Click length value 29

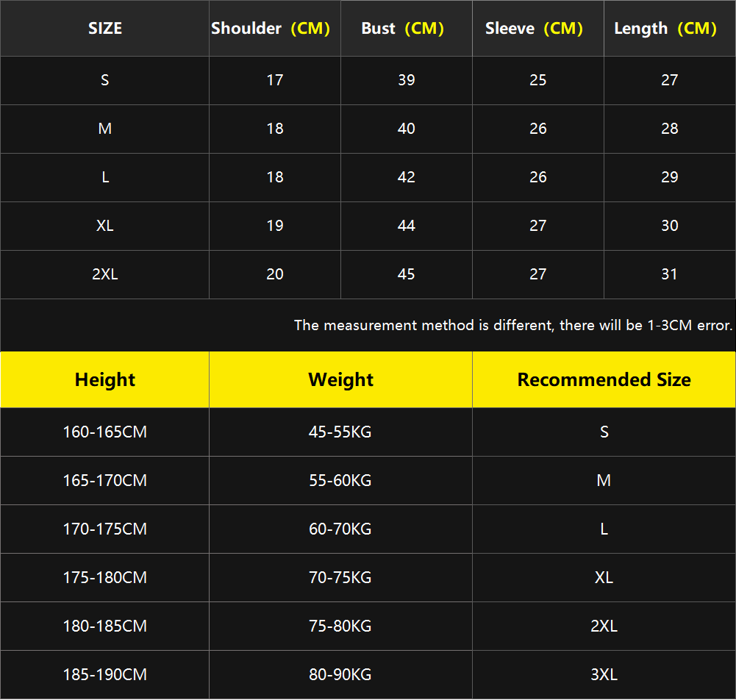click(670, 177)
